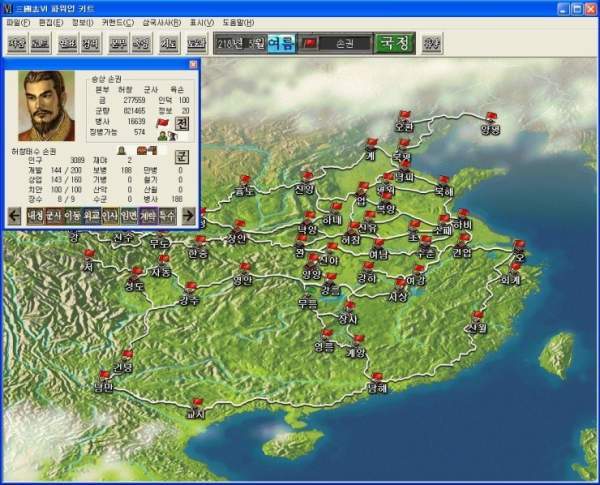Select the 한중 city flag on map
Screen dimensions: 600x485
pos(200,242)
